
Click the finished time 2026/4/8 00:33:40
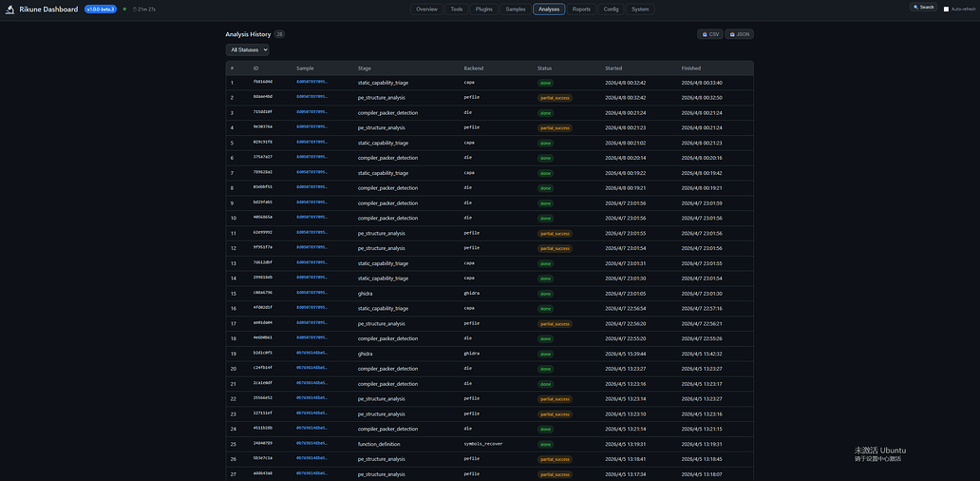tap(702, 83)
